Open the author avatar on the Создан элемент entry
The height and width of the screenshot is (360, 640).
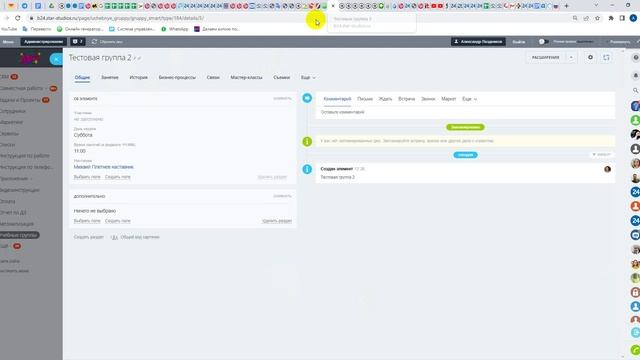point(607,169)
